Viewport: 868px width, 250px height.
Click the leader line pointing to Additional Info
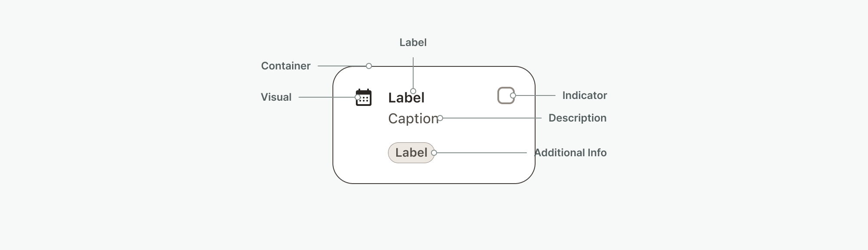[482, 153]
